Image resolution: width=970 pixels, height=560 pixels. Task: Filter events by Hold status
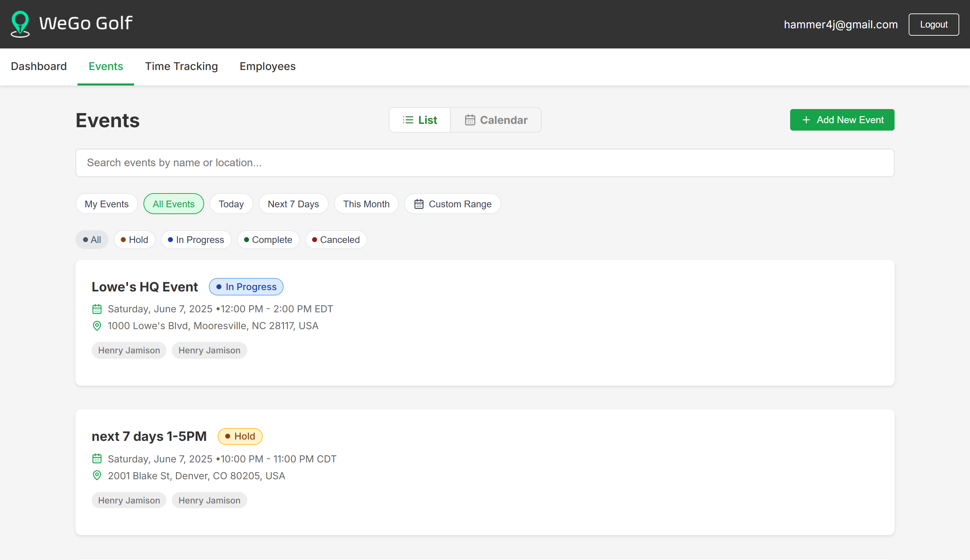click(x=135, y=240)
